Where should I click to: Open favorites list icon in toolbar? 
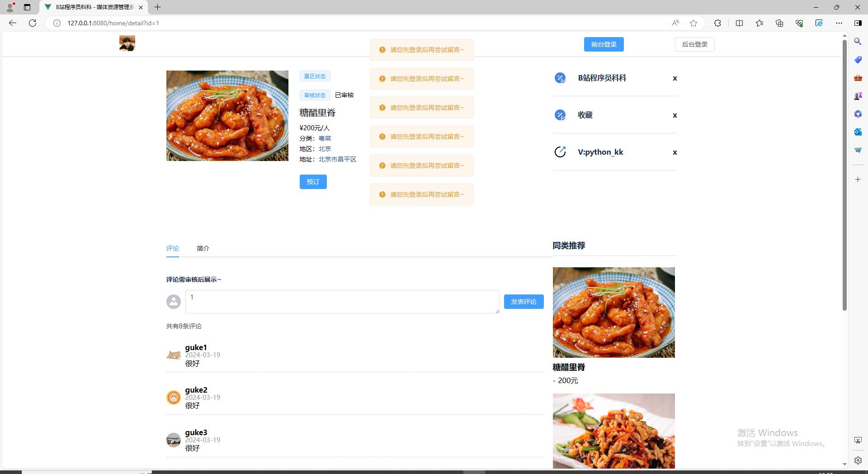tap(759, 23)
